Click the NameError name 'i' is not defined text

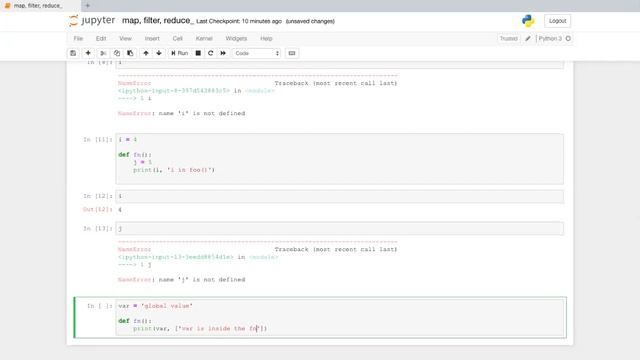coord(182,113)
